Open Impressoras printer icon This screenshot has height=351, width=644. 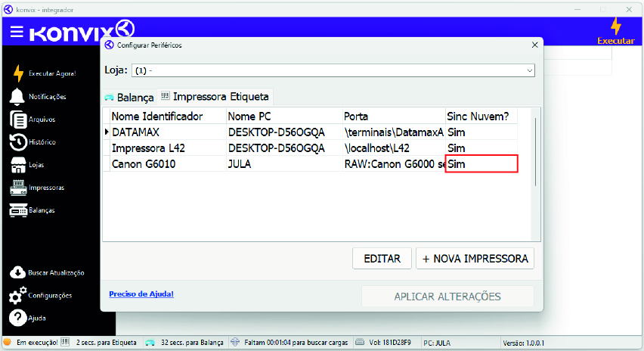click(18, 188)
